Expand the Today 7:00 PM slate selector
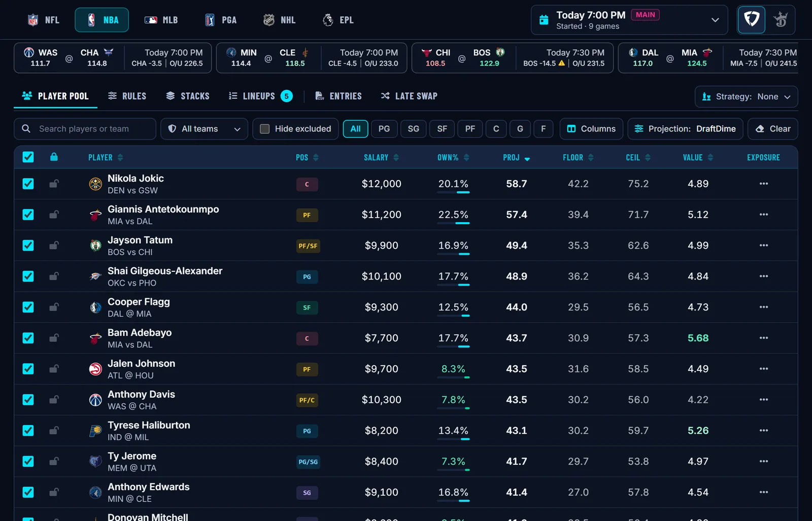Viewport: 812px width, 521px height. coord(629,20)
